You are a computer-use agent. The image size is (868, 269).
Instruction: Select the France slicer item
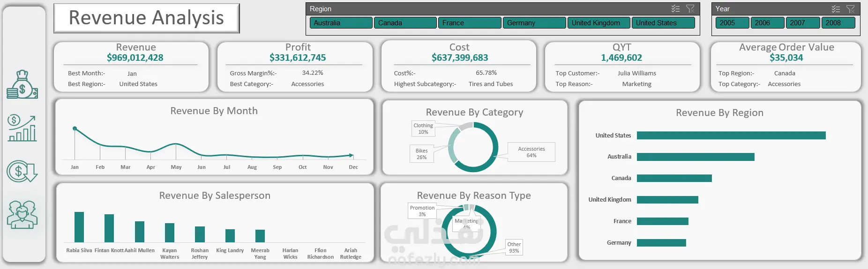(470, 23)
